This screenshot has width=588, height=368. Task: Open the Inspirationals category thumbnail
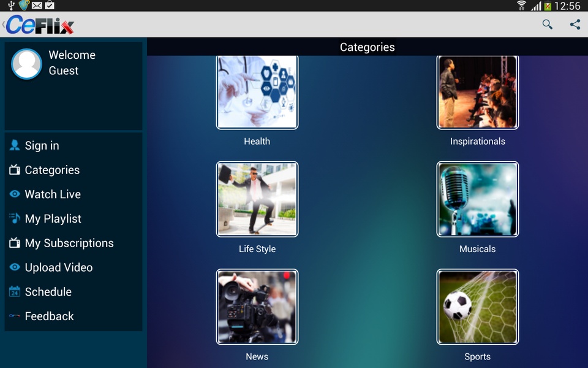coord(478,93)
